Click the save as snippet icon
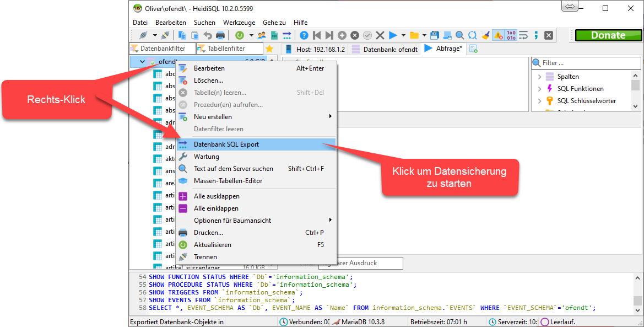Screen dimensions: 644x327 click(447, 35)
